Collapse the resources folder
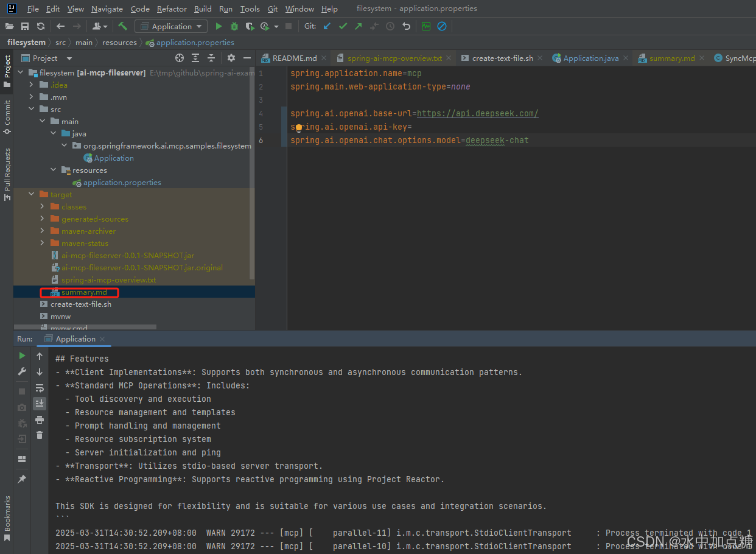 point(54,170)
